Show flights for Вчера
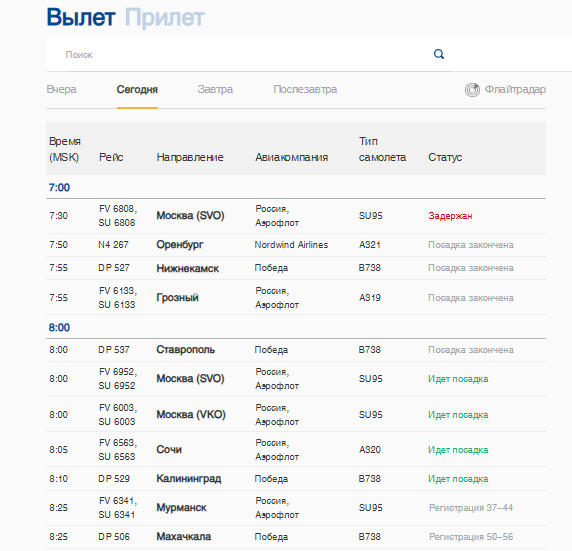 (62, 89)
